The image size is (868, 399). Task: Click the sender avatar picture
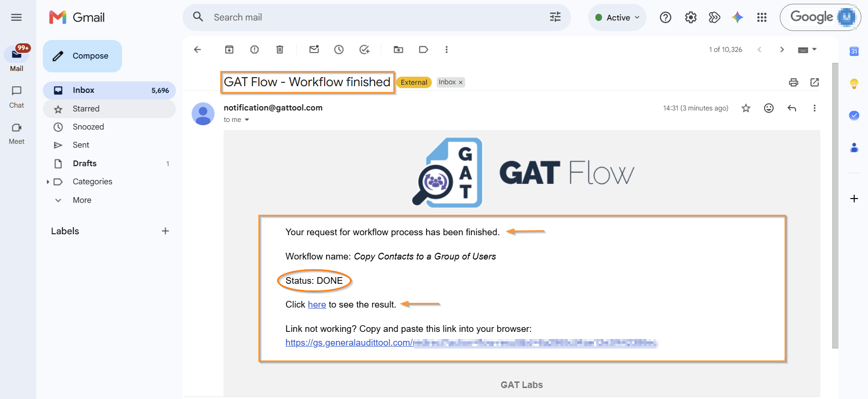(x=203, y=114)
